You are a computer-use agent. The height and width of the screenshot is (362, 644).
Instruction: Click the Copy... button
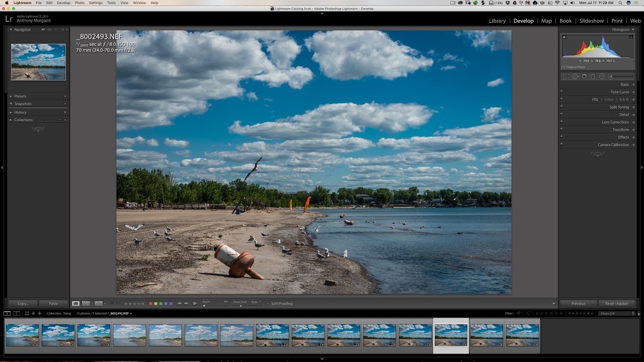coord(23,304)
